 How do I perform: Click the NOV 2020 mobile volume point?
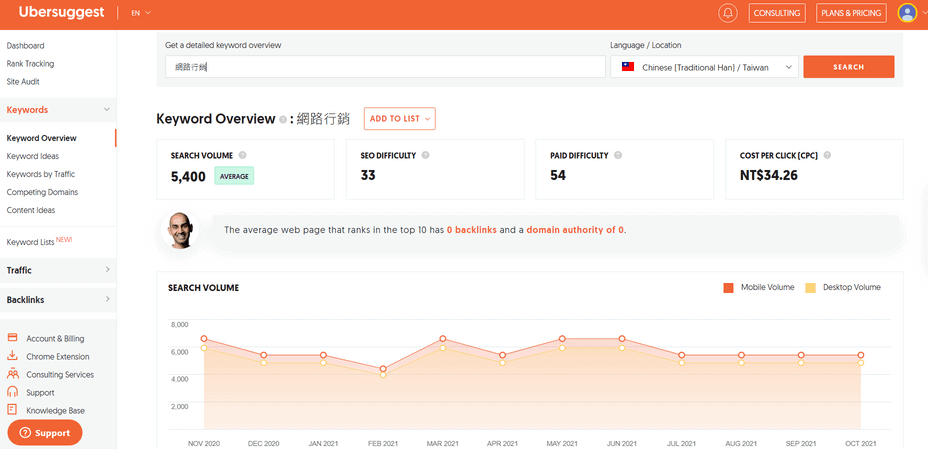coord(204,339)
